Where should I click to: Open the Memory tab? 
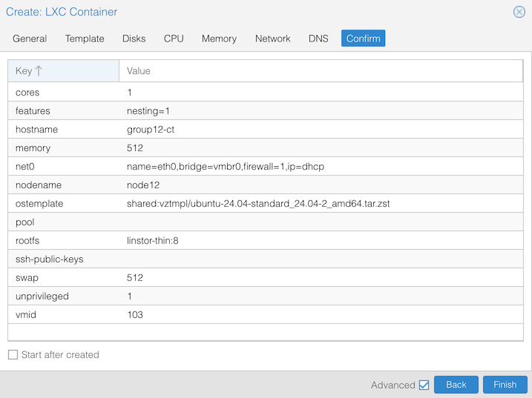click(219, 39)
